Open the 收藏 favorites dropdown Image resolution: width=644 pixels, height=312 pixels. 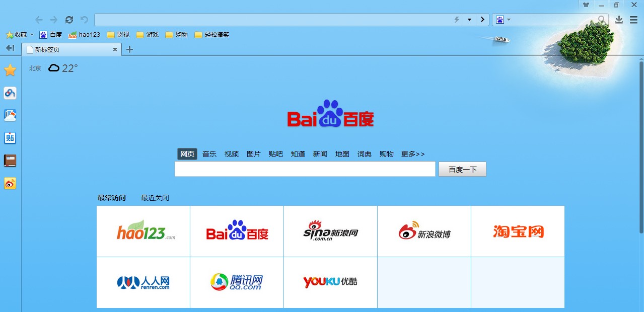coord(20,35)
